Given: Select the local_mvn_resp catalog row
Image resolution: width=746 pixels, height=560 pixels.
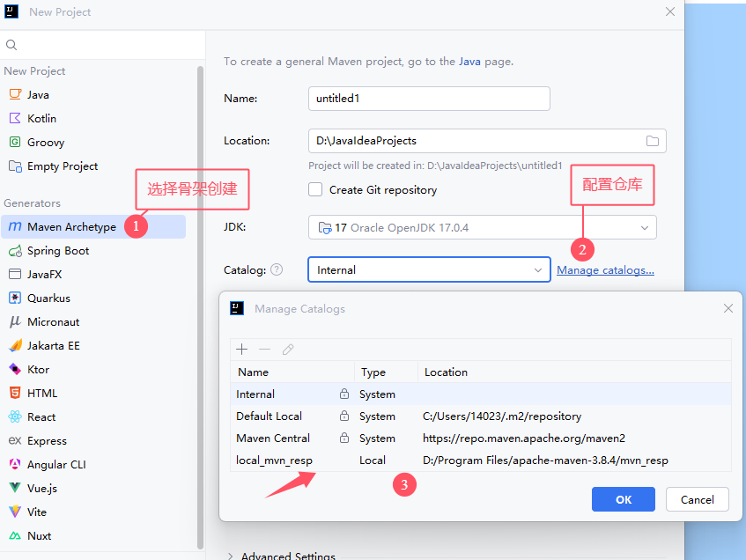Looking at the screenshot, I should [481, 461].
